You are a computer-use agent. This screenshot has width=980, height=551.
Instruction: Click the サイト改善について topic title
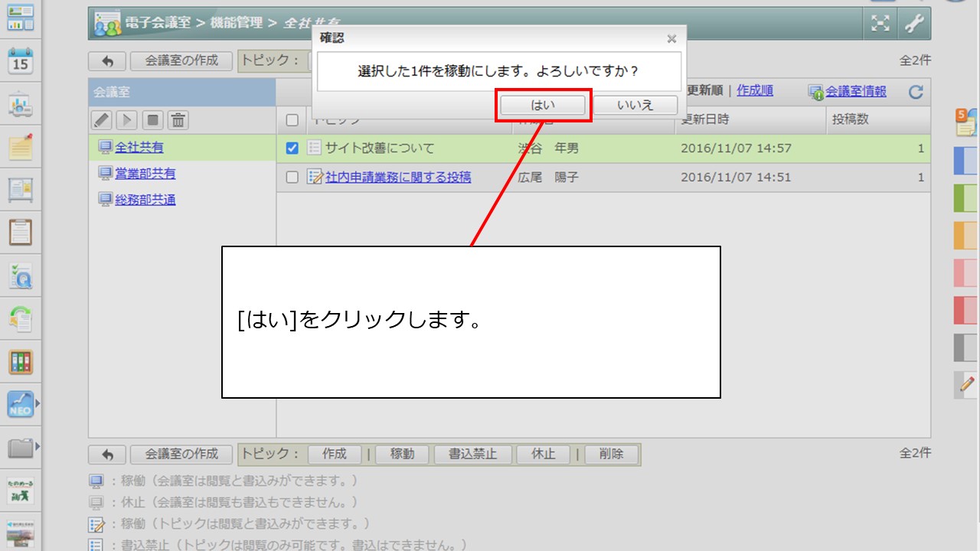(x=380, y=148)
